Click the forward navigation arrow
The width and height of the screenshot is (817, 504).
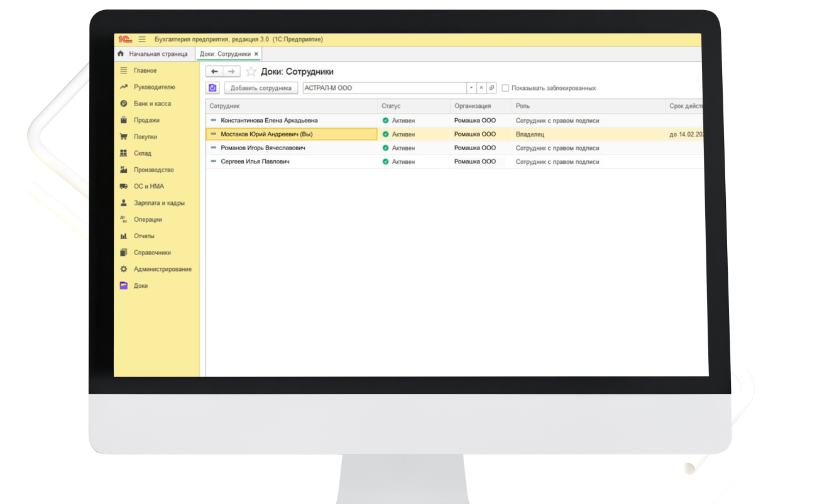pos(232,72)
